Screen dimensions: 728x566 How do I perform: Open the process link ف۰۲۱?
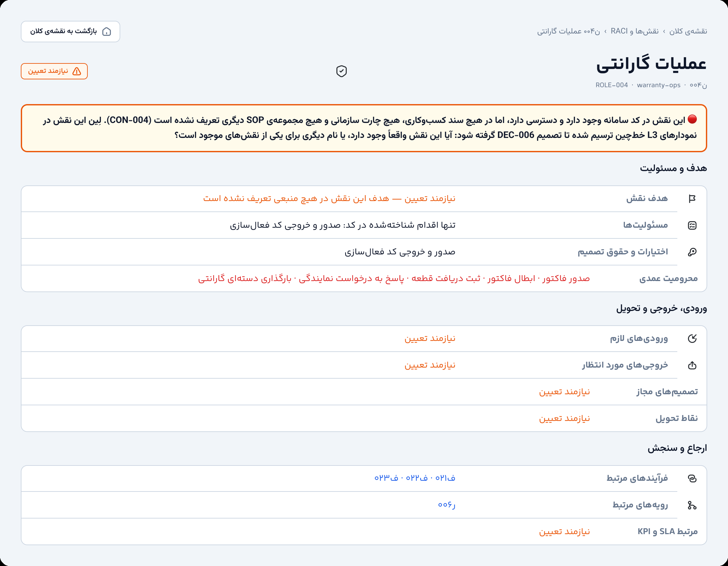[x=445, y=478]
